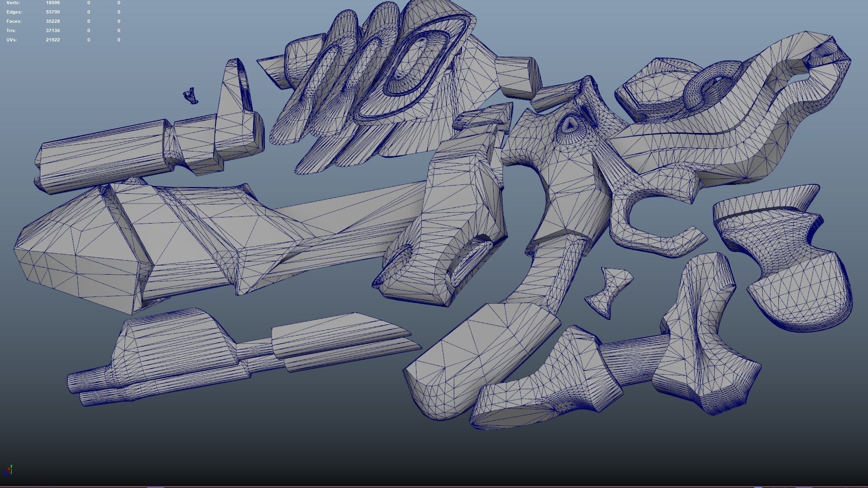
Task: Click the Faces label in the HUD
Action: [14, 21]
